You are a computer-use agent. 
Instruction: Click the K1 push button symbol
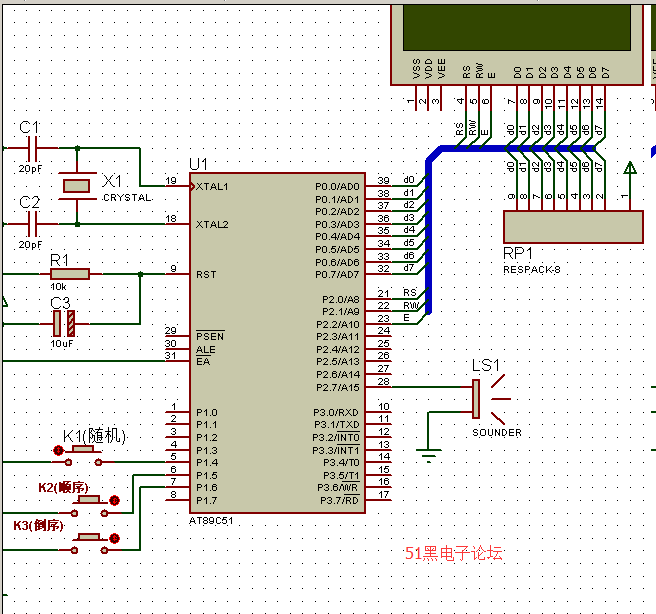83,455
